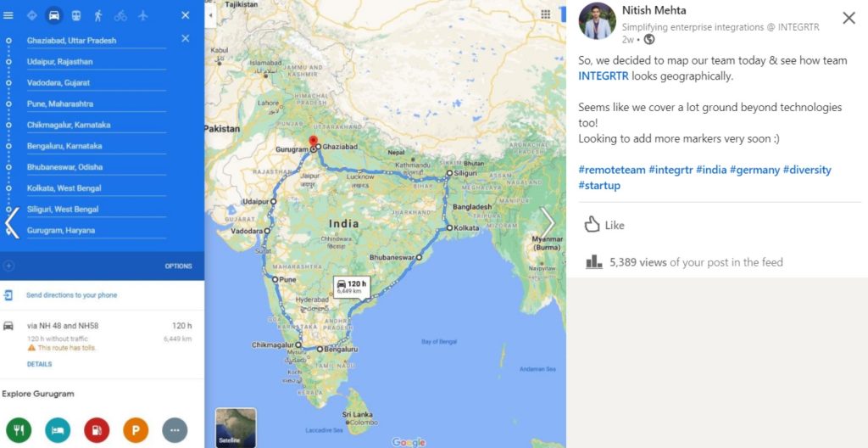Open route OPTIONS
Viewport: 868px width, 448px height.
[x=178, y=266]
